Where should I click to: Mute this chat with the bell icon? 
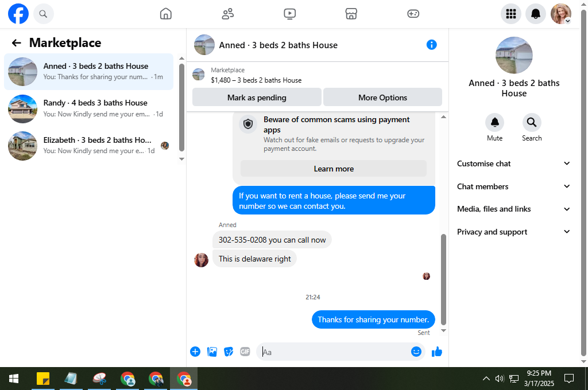click(x=494, y=123)
